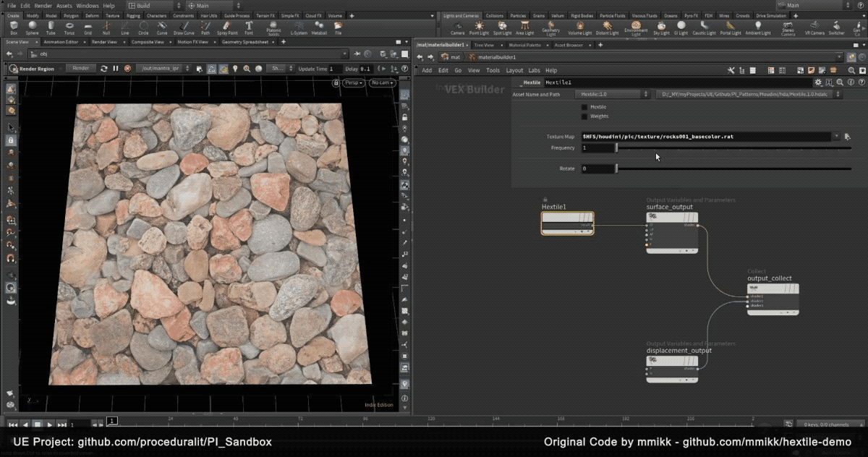Toggle the viewport lock icon beside Persp
Viewport: 868px width, 457px height.
click(336, 83)
